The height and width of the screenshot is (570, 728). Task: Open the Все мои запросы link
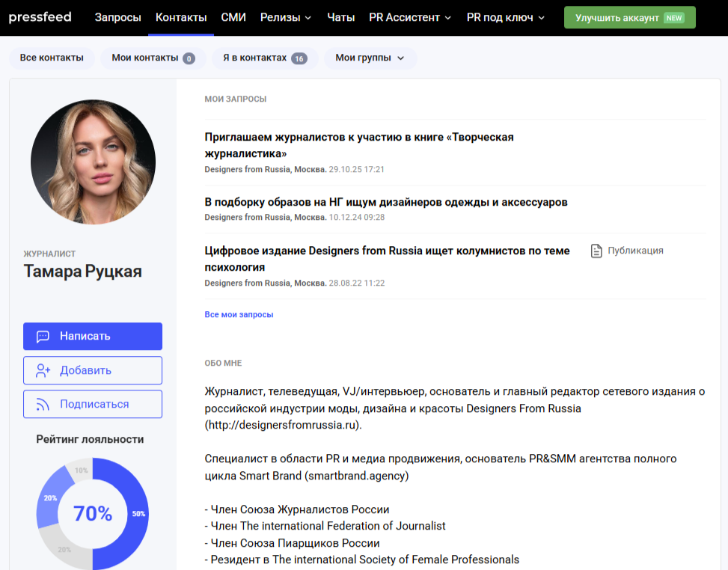pos(239,314)
